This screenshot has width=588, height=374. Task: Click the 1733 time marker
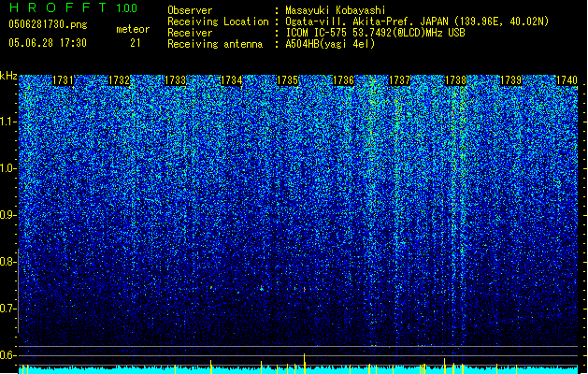[175, 80]
